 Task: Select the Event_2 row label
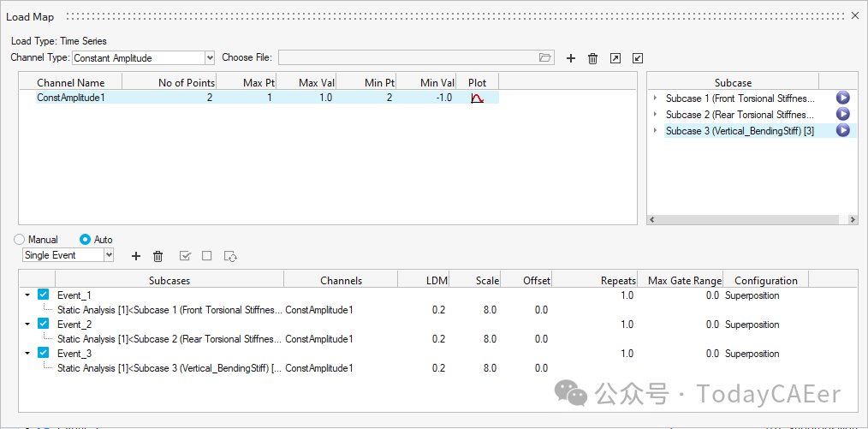coord(74,325)
